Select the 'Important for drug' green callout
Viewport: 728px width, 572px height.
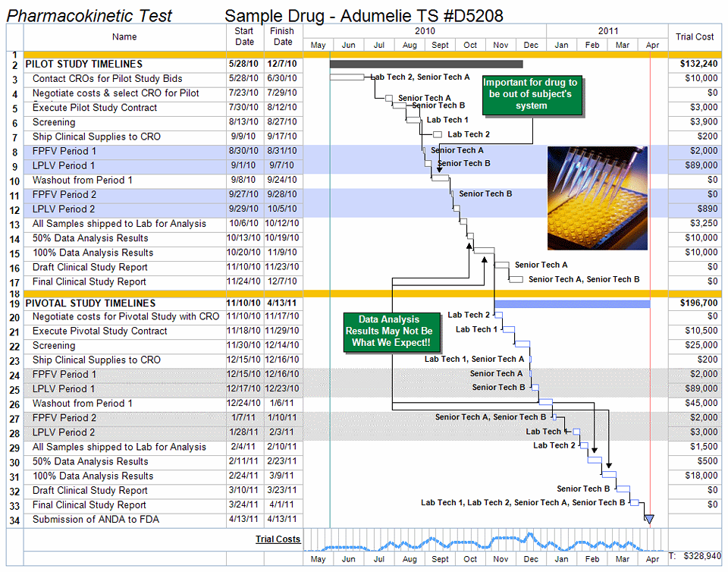[530, 94]
